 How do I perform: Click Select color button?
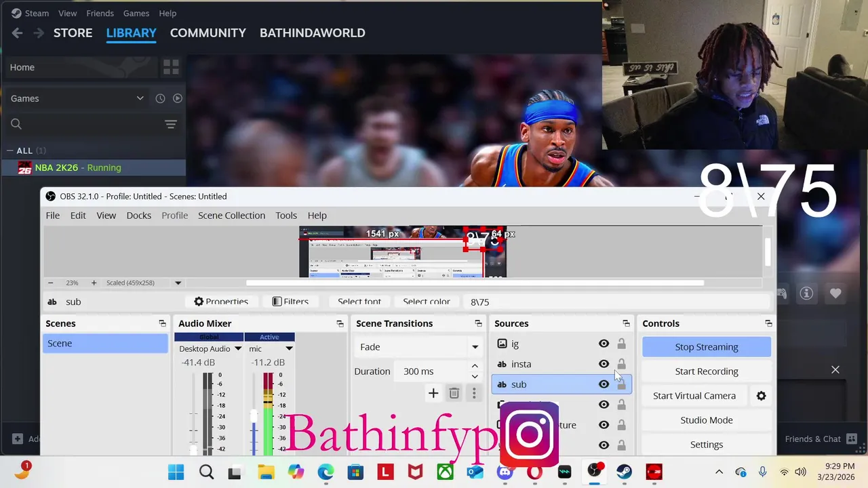427,302
